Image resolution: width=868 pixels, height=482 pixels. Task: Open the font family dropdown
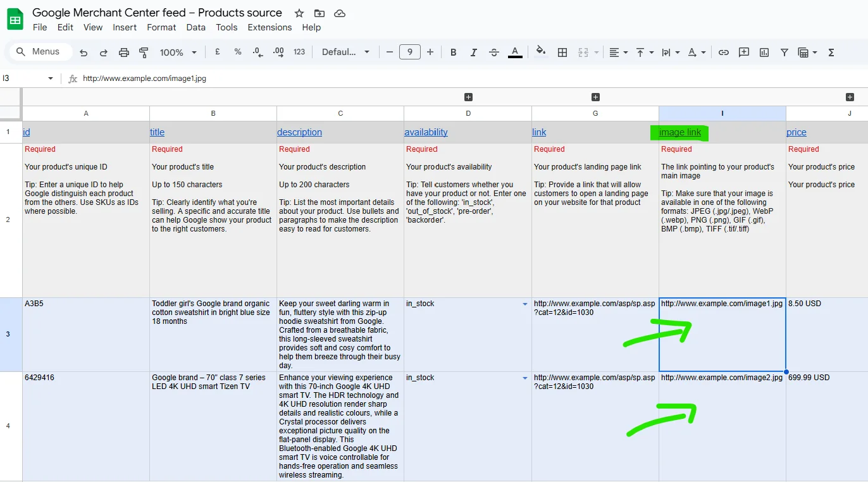tap(345, 52)
